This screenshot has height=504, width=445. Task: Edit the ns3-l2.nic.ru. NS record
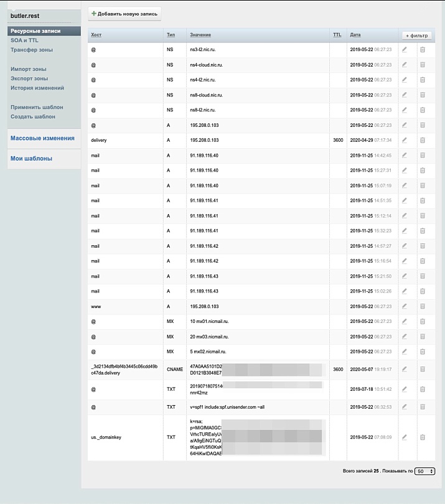pos(405,49)
